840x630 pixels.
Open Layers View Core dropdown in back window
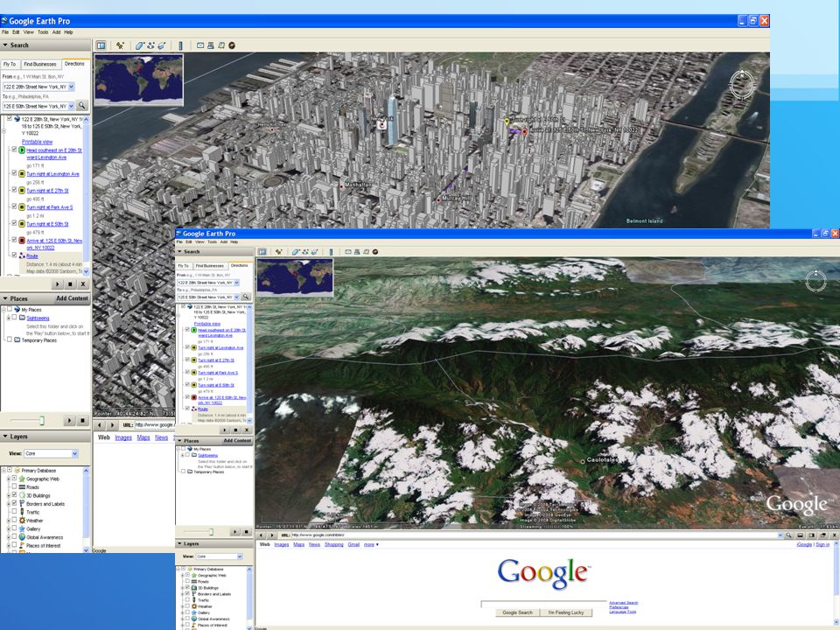[x=74, y=454]
